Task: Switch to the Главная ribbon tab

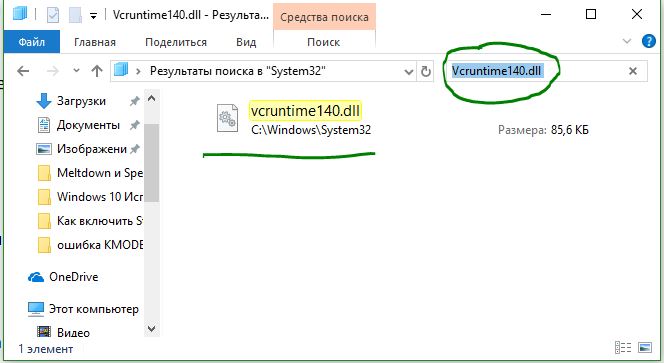Action: point(95,42)
